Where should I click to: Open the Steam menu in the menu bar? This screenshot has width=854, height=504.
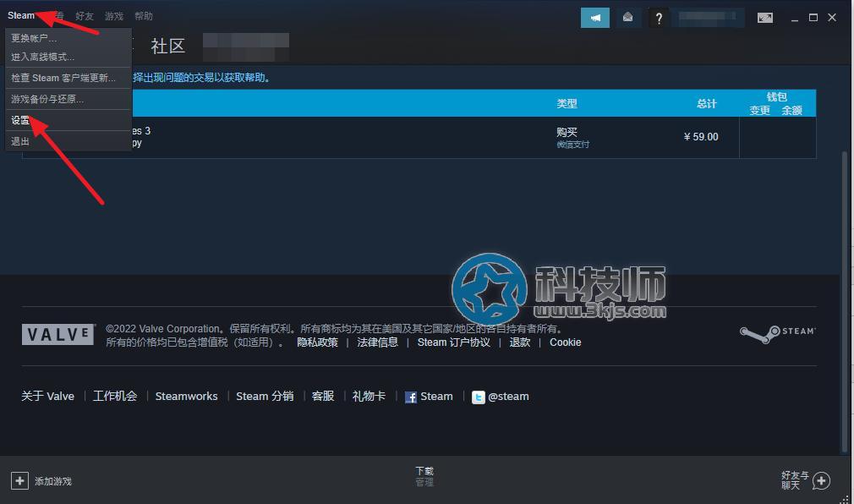[x=20, y=15]
